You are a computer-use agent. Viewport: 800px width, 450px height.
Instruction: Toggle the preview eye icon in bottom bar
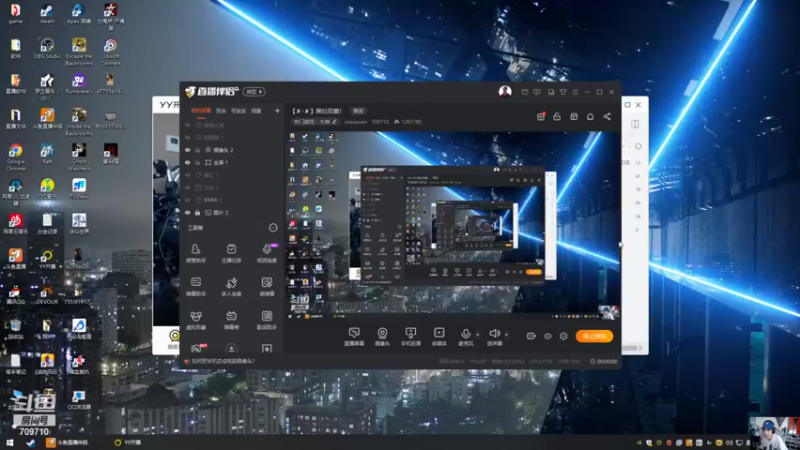point(547,336)
